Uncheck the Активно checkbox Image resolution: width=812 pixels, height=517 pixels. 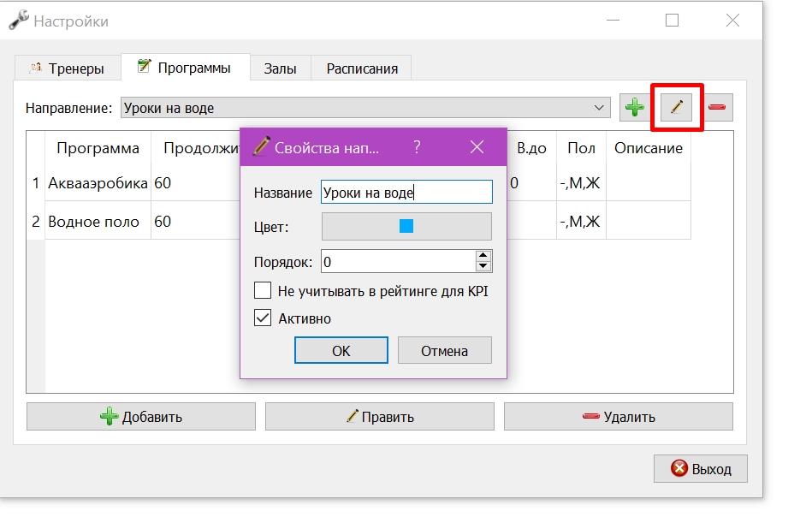point(263,318)
